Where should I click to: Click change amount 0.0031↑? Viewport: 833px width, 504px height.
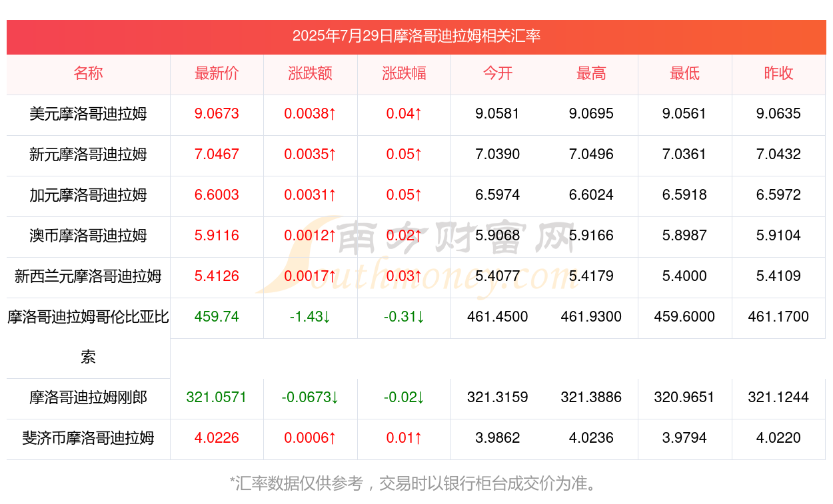[311, 195]
